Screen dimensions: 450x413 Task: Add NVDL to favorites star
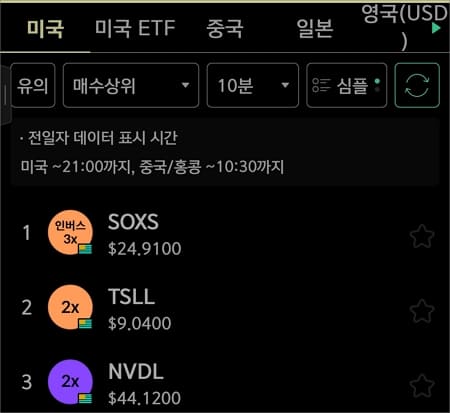[422, 386]
